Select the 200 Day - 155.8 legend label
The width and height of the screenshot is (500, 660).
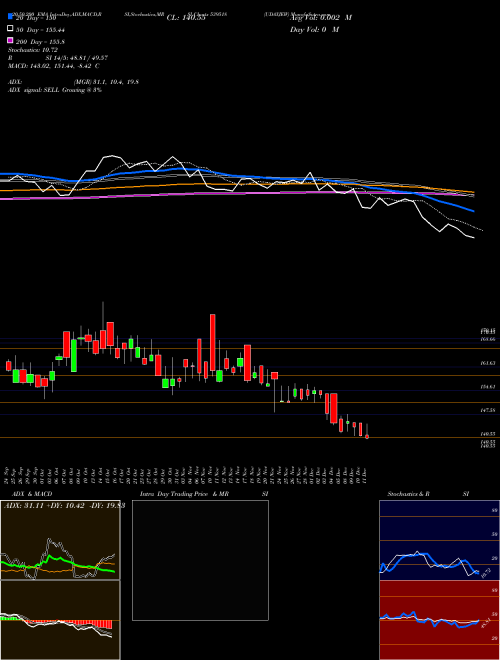40,42
